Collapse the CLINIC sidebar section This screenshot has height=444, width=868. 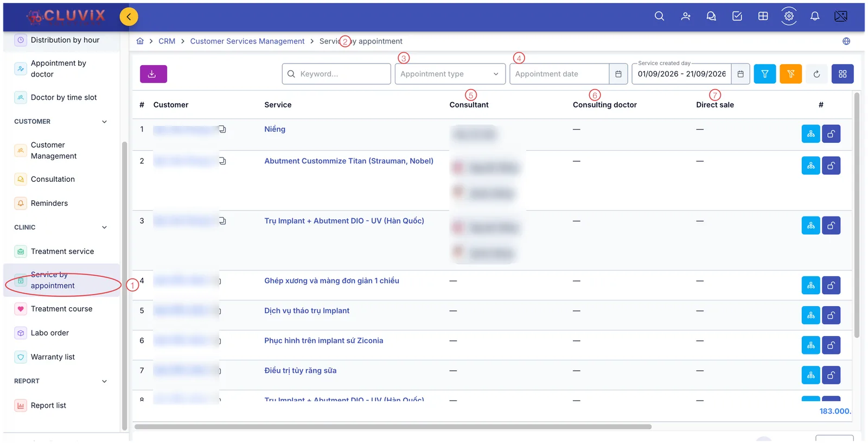point(104,227)
